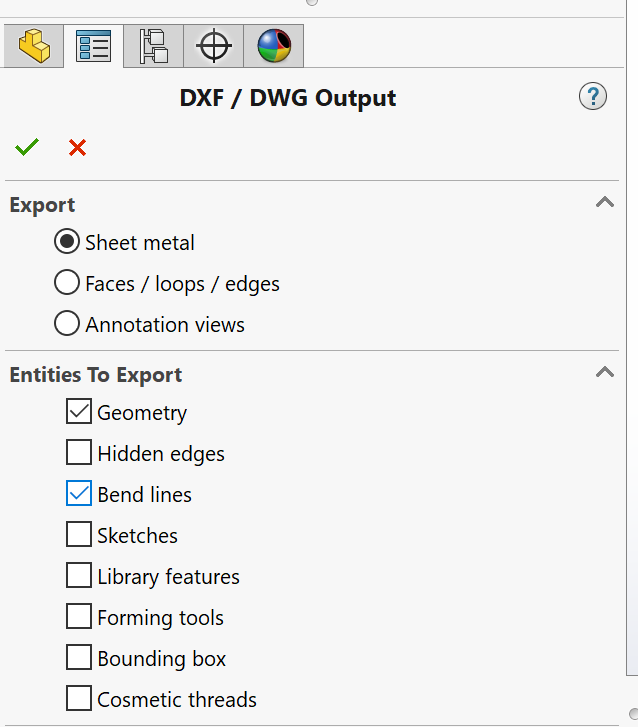Select Annotation views radio option
This screenshot has width=638, height=727.
(67, 324)
